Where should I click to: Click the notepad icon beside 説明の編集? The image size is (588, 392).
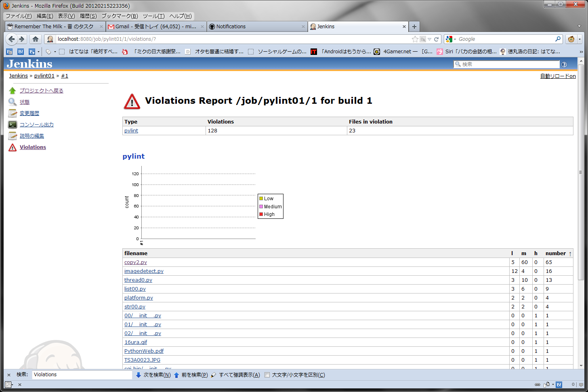pos(13,136)
